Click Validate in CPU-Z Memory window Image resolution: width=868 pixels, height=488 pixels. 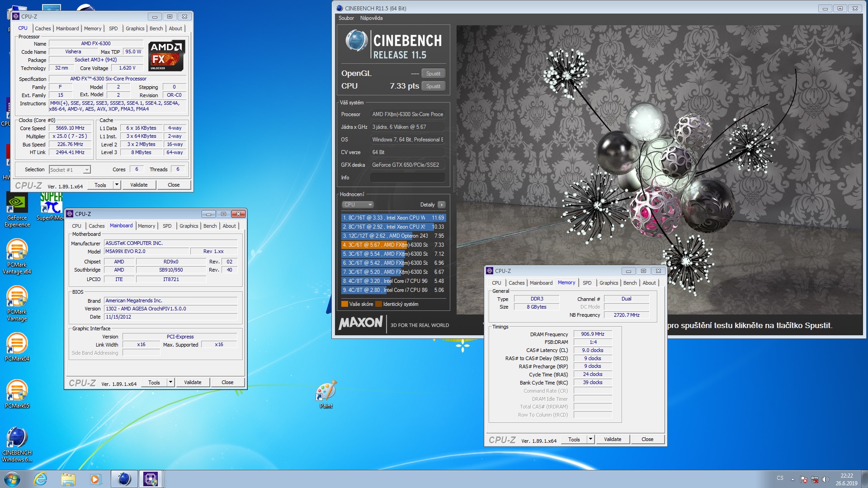(613, 439)
